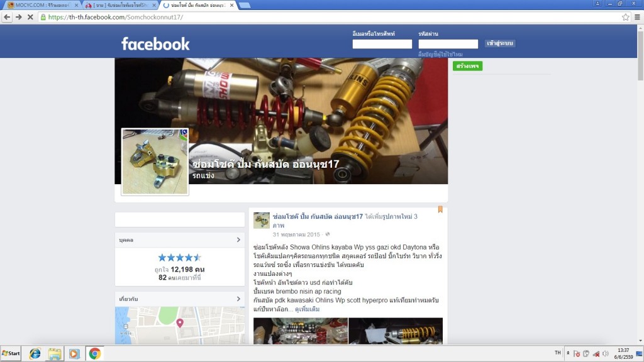This screenshot has height=362, width=644.
Task: Open the post photo with yellow spring
Action: click(396, 331)
